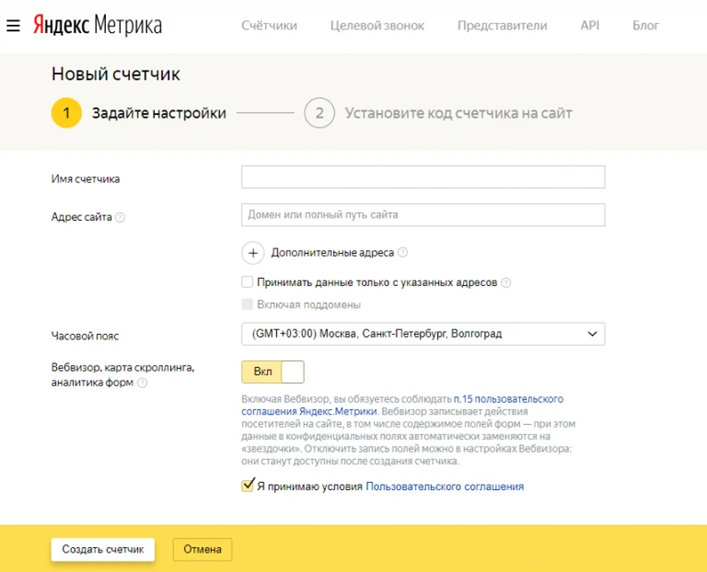Open the Пользовательского соглашения link
The height and width of the screenshot is (572, 707).
pos(444,487)
